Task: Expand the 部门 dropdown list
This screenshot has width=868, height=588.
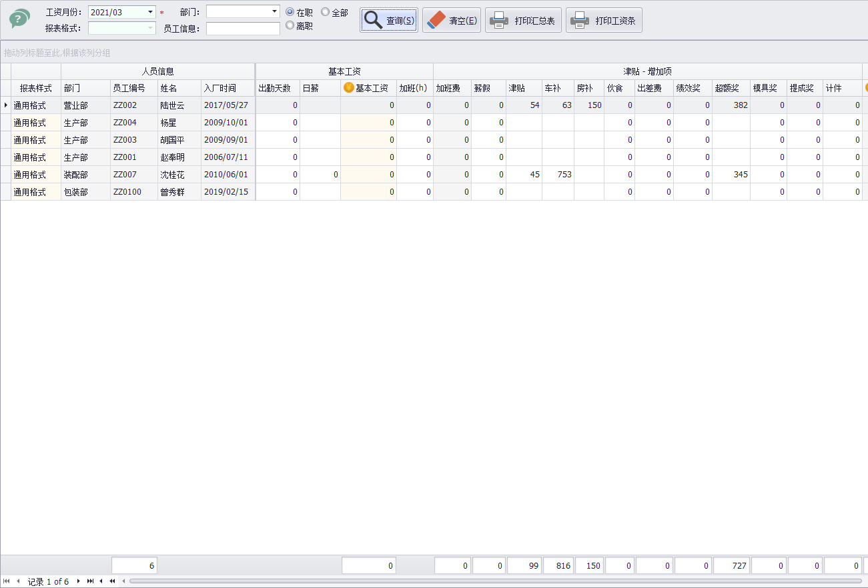Action: pyautogui.click(x=274, y=11)
